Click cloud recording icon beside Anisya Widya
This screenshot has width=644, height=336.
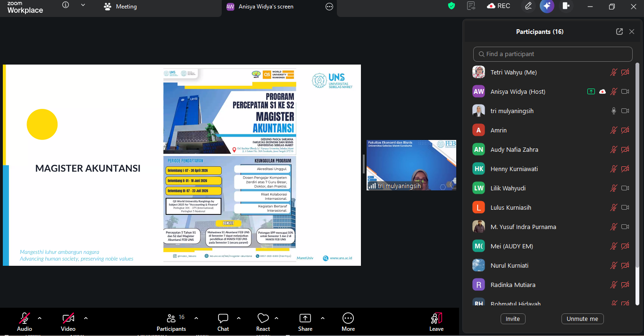point(602,91)
